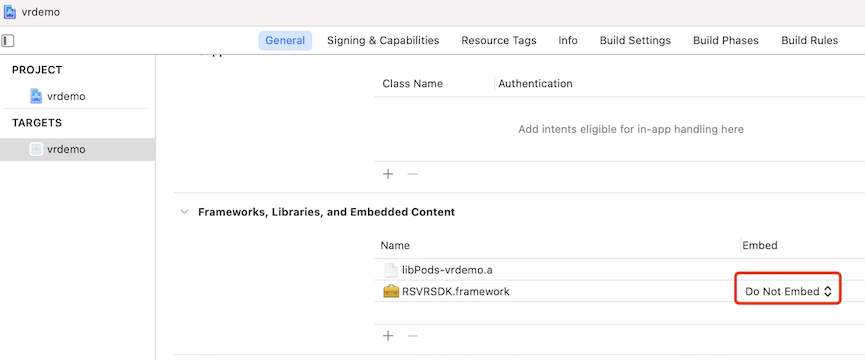Viewport: 865px width, 360px height.
Task: Select the Resource Tags tab
Action: point(499,40)
